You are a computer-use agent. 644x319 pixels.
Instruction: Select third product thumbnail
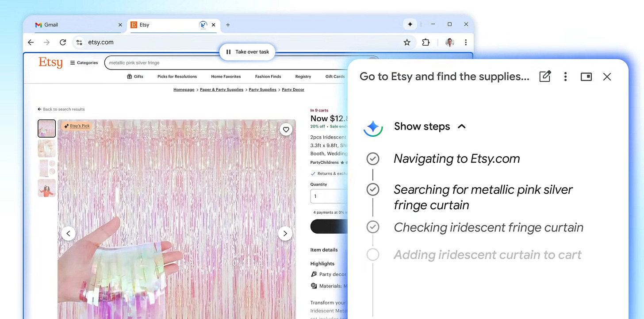point(47,168)
